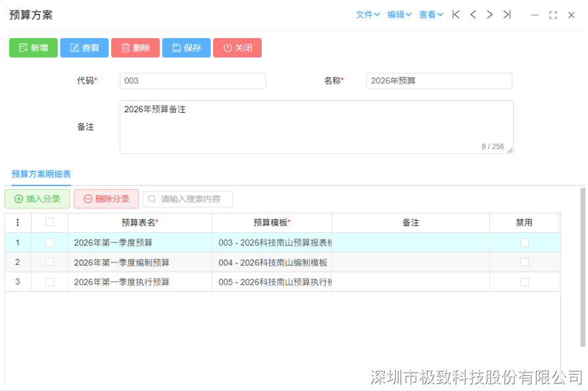Click the 禁用 column header
Viewport: 588px width, 391px height.
(524, 223)
